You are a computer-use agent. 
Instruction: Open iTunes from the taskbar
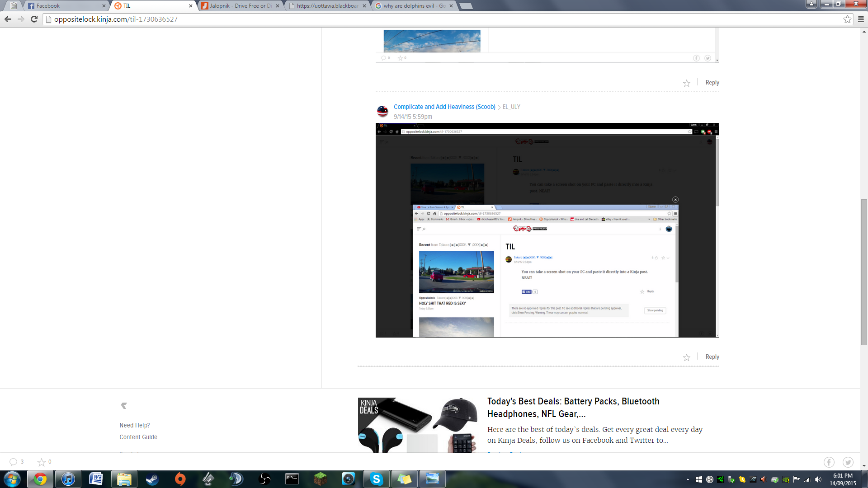(68, 479)
